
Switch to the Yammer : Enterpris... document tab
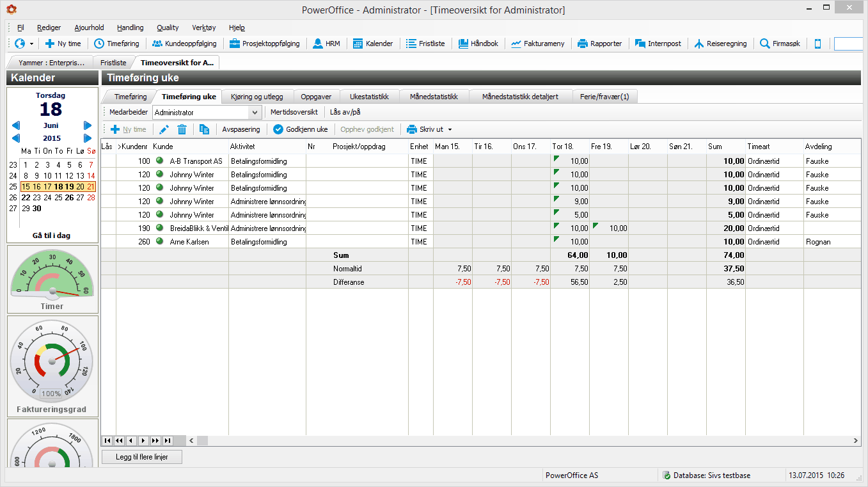click(51, 63)
